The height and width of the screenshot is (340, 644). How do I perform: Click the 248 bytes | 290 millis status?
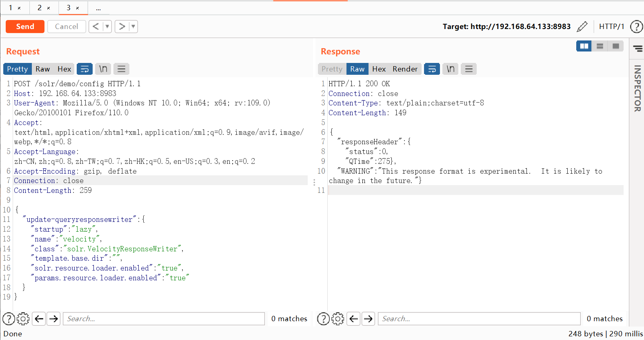point(605,334)
